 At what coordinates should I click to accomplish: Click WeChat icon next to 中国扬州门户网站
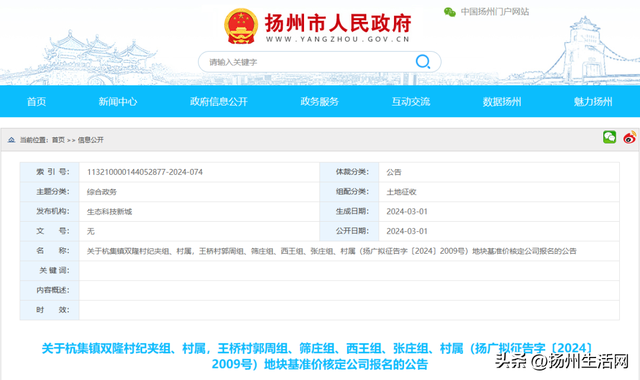point(450,12)
